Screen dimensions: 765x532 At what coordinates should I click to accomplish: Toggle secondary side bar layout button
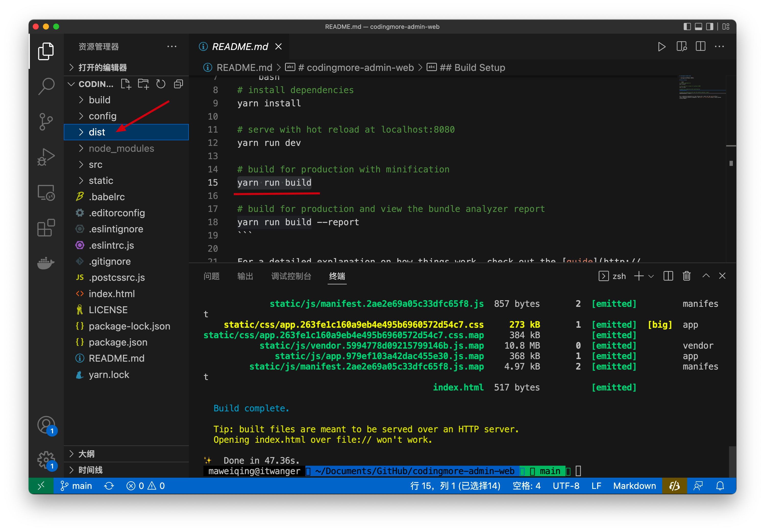(x=710, y=27)
